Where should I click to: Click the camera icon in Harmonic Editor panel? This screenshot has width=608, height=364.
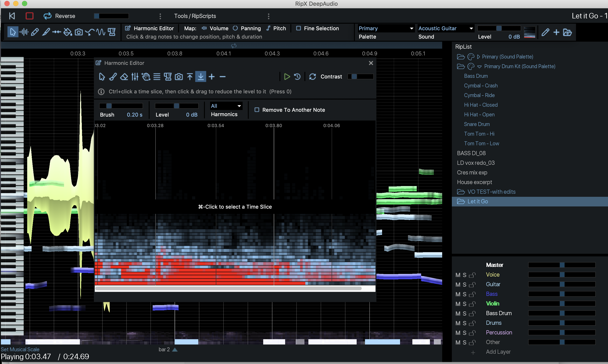click(179, 77)
